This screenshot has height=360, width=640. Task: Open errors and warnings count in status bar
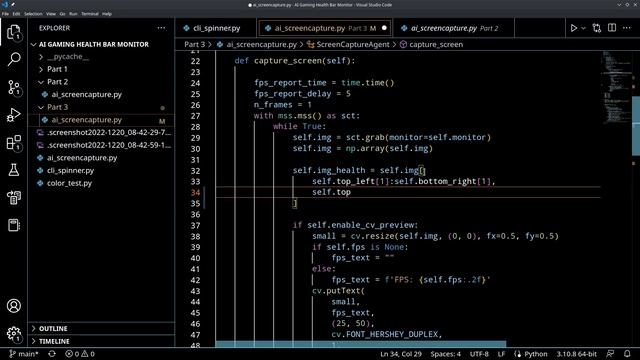80,354
